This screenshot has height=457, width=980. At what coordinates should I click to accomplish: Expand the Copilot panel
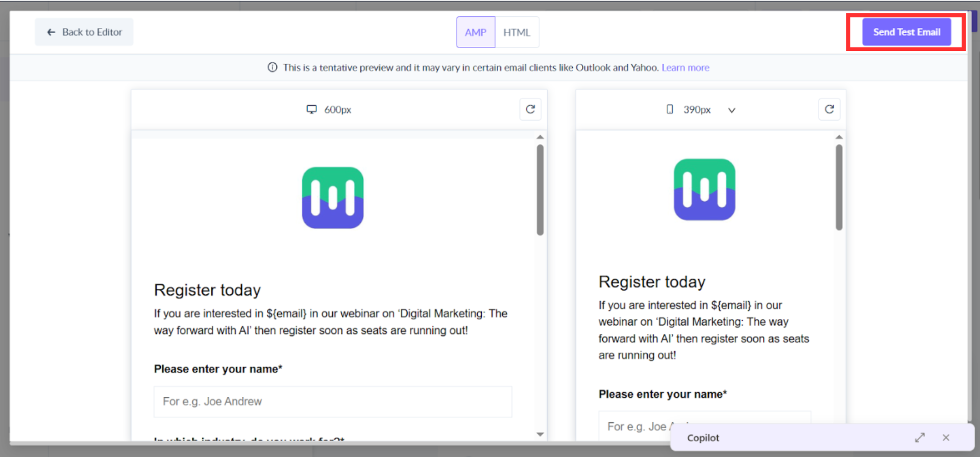tap(920, 438)
